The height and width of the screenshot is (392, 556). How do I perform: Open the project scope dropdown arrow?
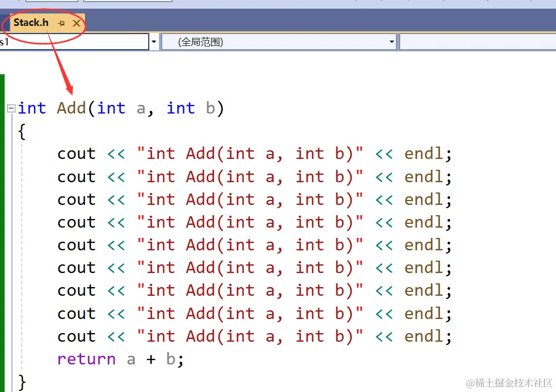(154, 42)
